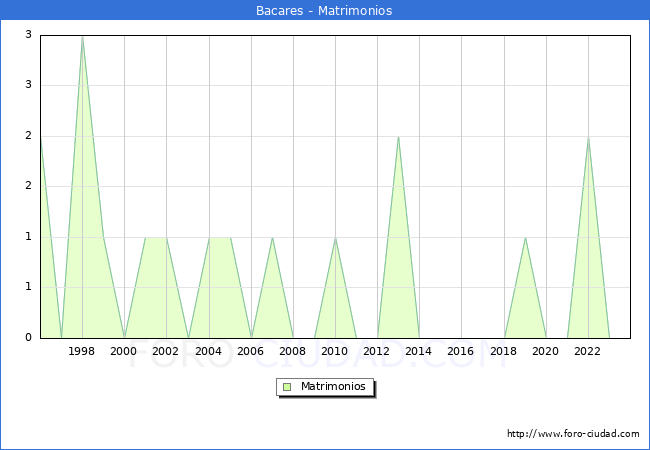Click the 2022 x-axis label
Screen dimensions: 650x450
click(588, 351)
